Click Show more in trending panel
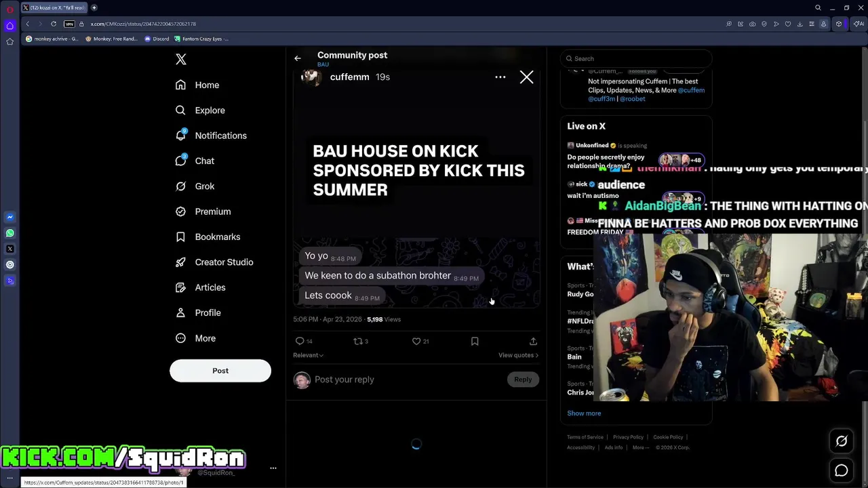Viewport: 868px width, 488px height. tap(584, 413)
